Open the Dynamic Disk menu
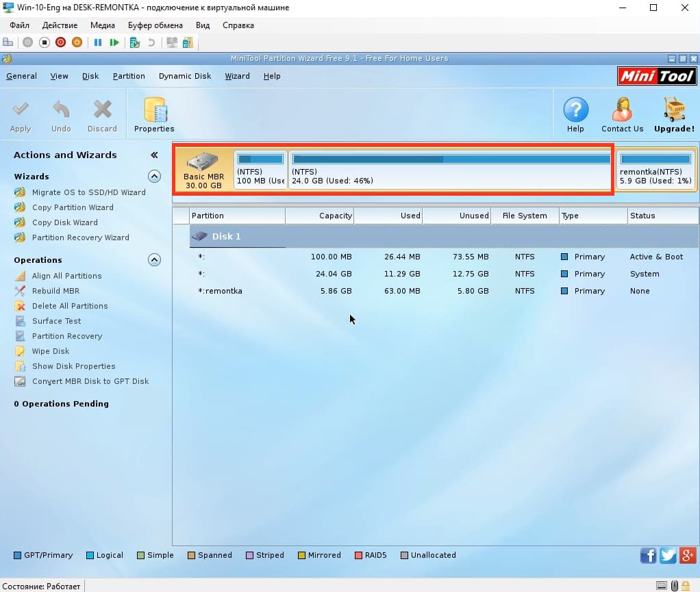 pyautogui.click(x=185, y=76)
